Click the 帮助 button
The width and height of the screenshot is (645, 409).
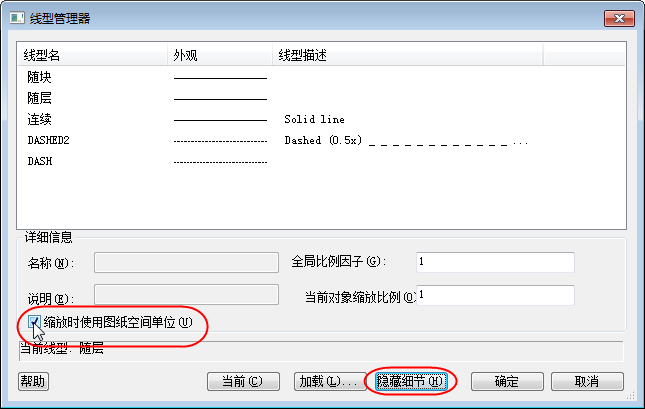click(33, 381)
